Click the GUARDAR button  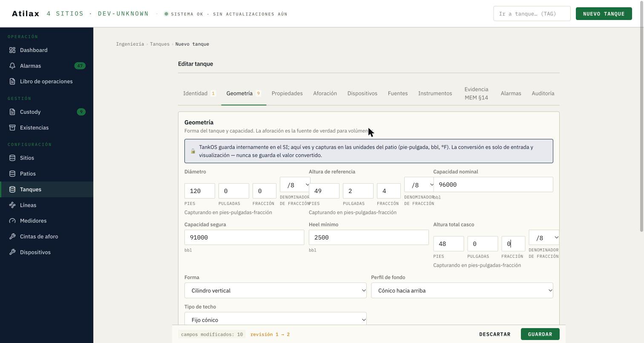540,334
